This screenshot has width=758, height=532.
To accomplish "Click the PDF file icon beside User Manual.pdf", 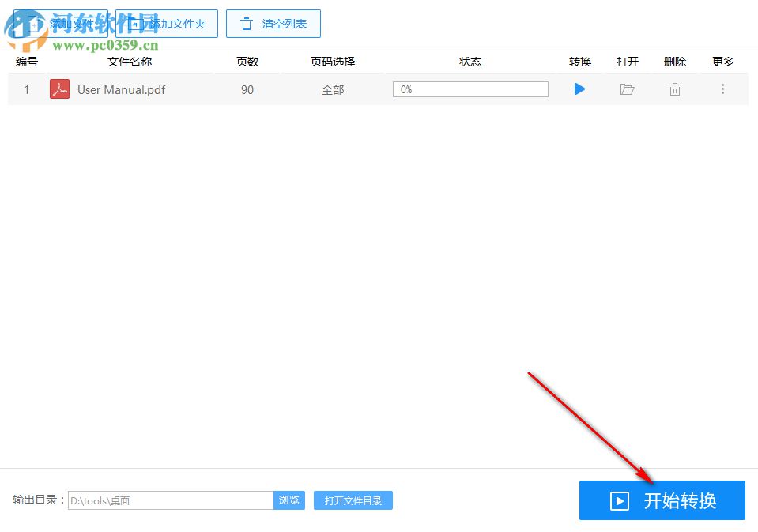I will click(x=58, y=89).
